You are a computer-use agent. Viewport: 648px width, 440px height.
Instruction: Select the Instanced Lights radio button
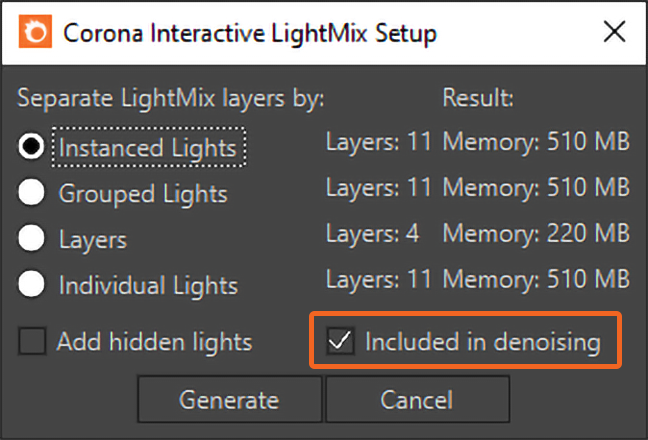tap(31, 146)
